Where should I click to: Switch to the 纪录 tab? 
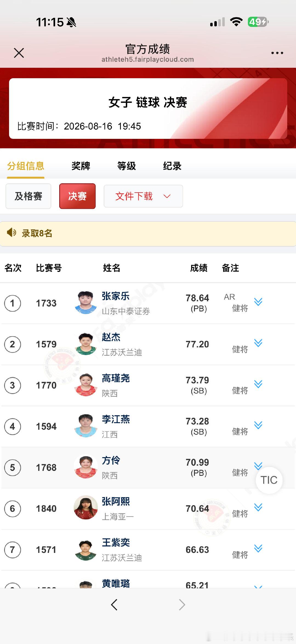coord(172,166)
